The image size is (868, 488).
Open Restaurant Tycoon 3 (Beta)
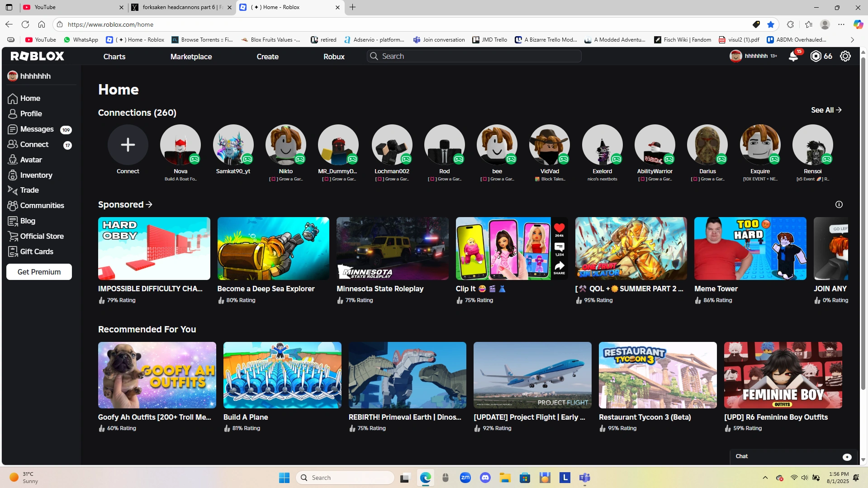tap(657, 375)
